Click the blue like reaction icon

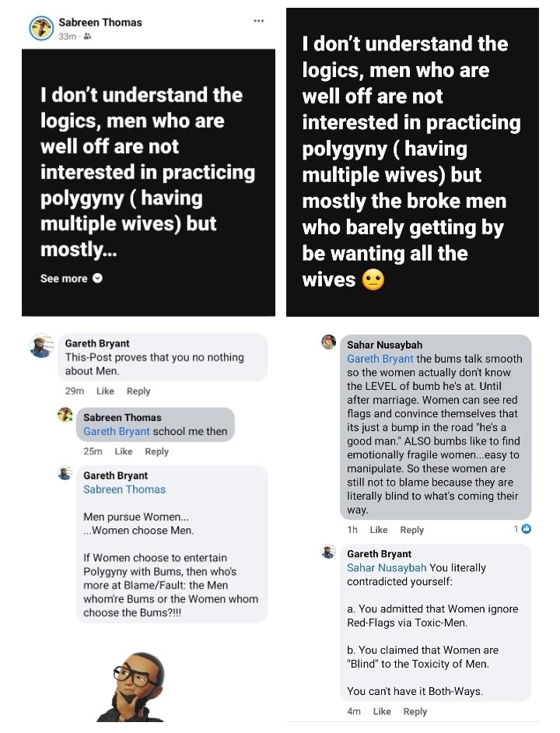pyautogui.click(x=527, y=529)
